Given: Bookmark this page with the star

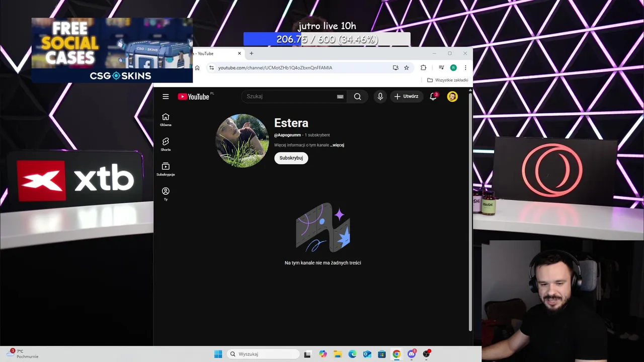Looking at the screenshot, I should coord(407,68).
